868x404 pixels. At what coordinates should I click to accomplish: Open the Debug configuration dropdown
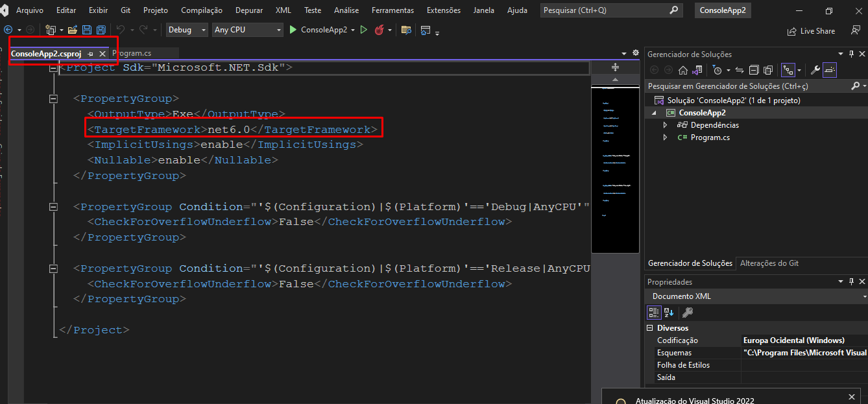click(x=187, y=30)
